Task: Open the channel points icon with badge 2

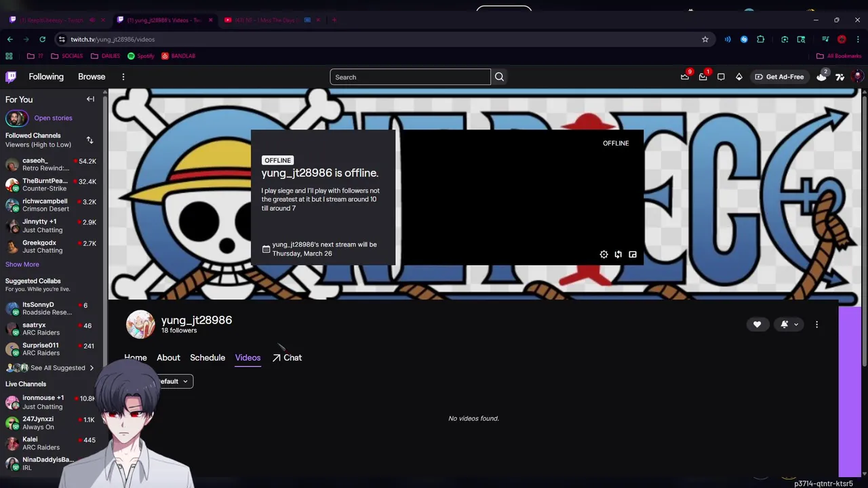Action: 822,77
